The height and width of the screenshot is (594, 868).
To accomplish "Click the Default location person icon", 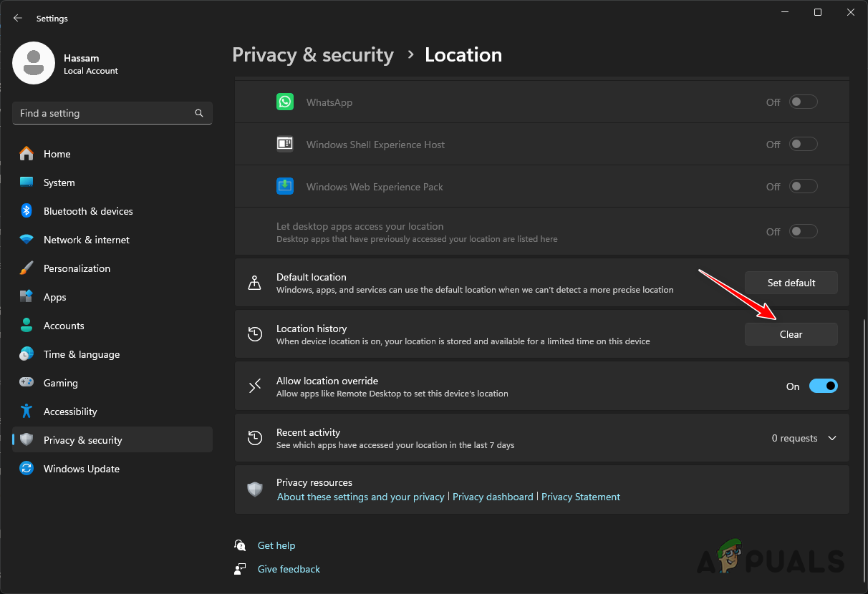I will pos(255,282).
